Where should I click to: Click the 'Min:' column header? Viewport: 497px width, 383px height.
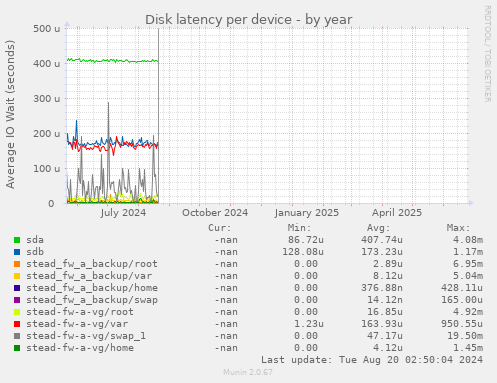click(x=299, y=228)
